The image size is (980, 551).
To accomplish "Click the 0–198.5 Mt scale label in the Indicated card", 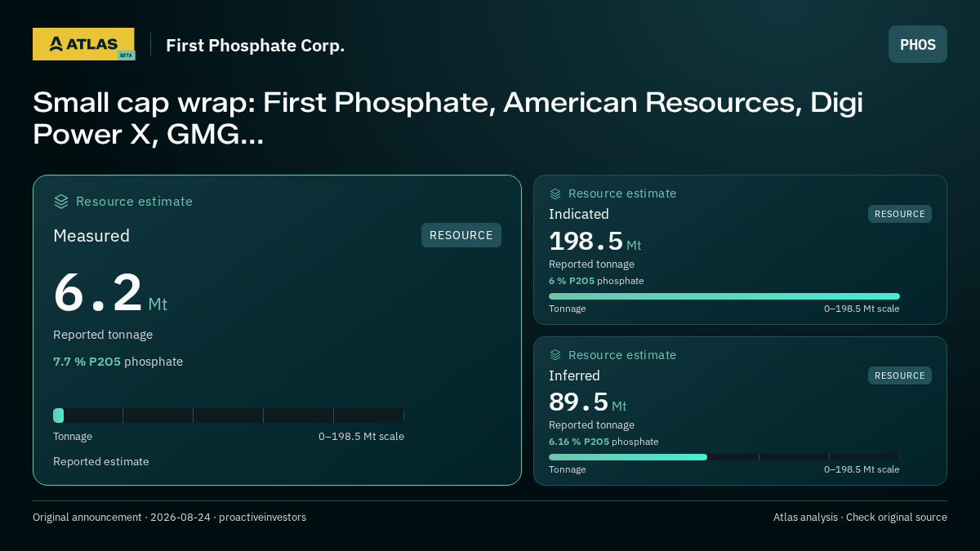I will [862, 309].
